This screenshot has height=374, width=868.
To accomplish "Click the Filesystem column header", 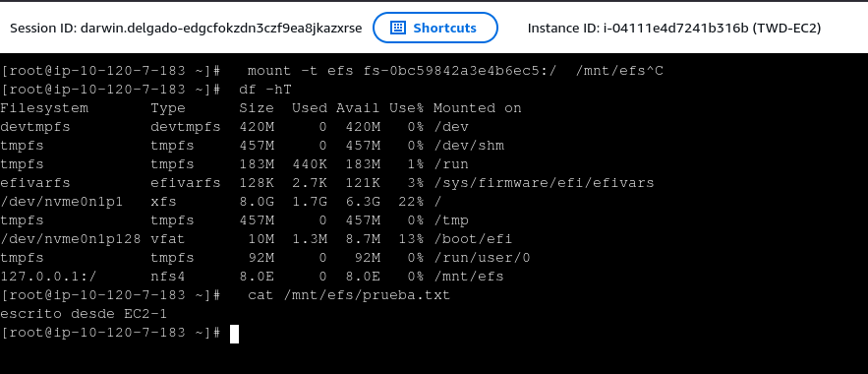I will click(x=44, y=108).
